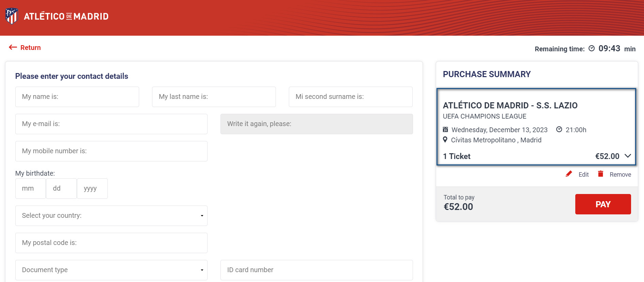This screenshot has height=282, width=644.
Task: Click the red back arrow icon
Action: (13, 47)
